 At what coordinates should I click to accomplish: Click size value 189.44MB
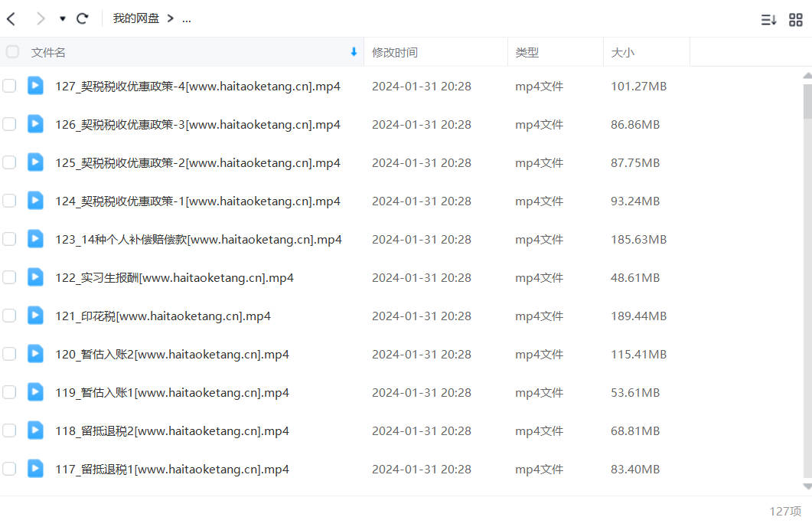(x=638, y=316)
